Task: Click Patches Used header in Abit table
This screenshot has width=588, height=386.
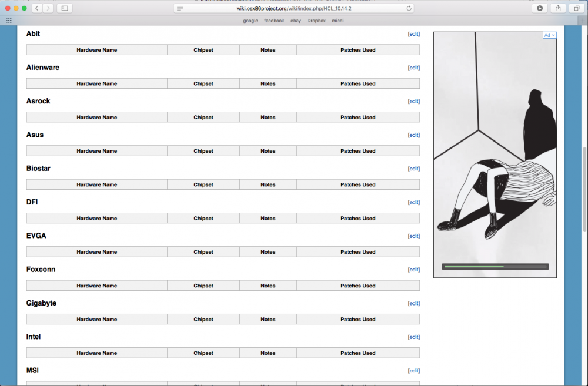Action: tap(358, 50)
